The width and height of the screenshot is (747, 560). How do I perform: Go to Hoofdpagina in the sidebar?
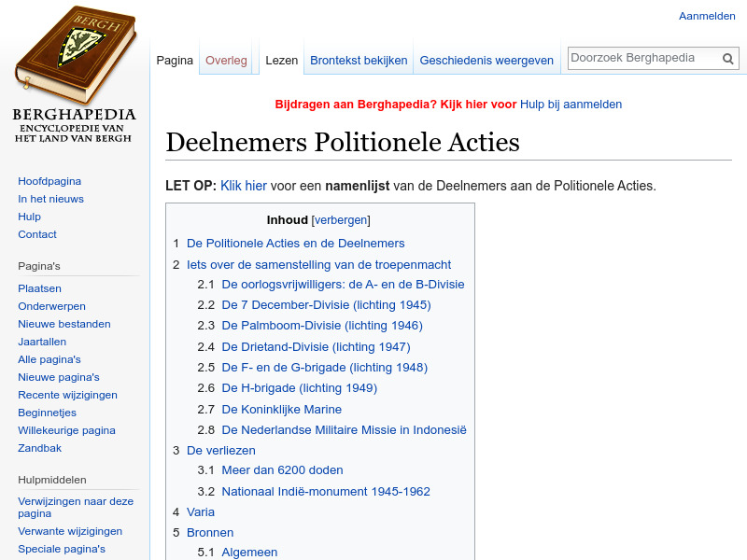click(x=48, y=181)
